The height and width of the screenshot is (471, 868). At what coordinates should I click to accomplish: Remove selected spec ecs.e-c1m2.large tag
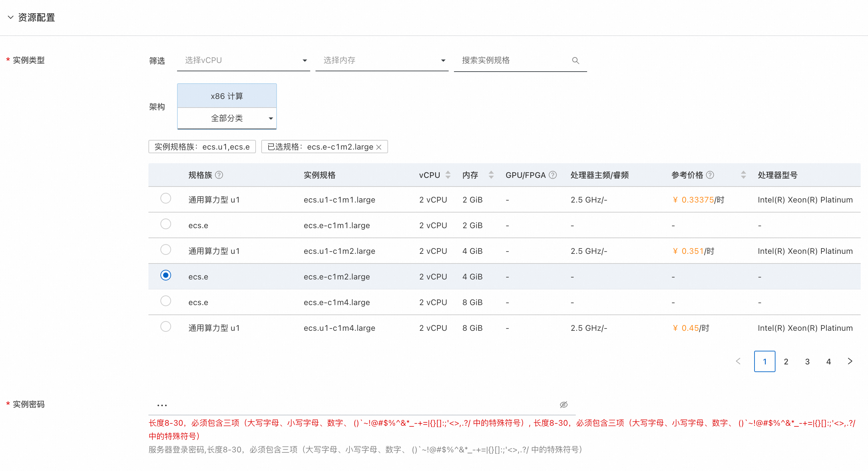[379, 147]
